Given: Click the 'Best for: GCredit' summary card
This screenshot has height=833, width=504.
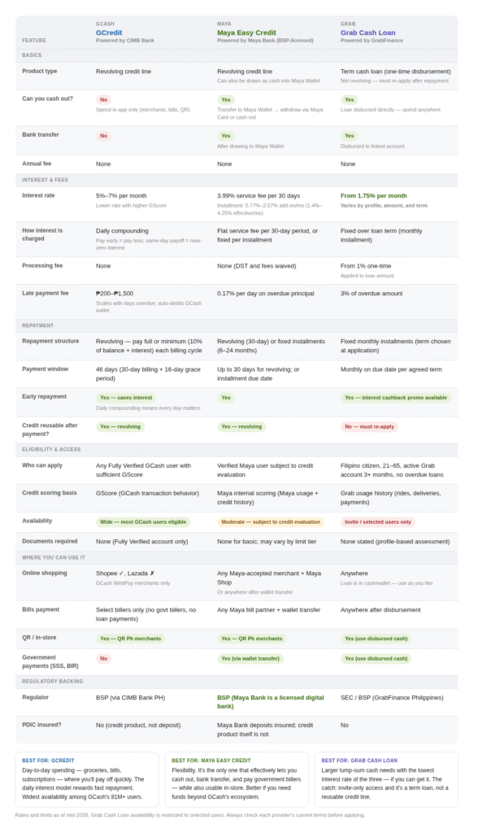Looking at the screenshot, I should tap(87, 779).
